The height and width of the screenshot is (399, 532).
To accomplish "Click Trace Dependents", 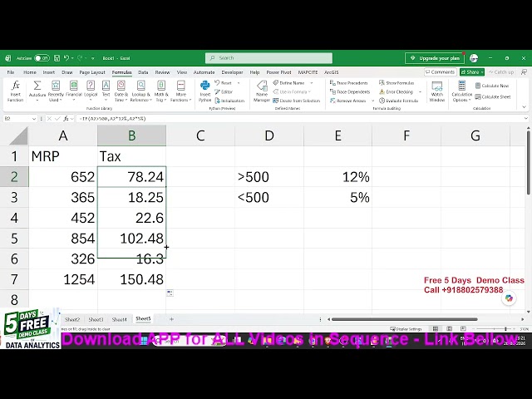I will tap(350, 91).
